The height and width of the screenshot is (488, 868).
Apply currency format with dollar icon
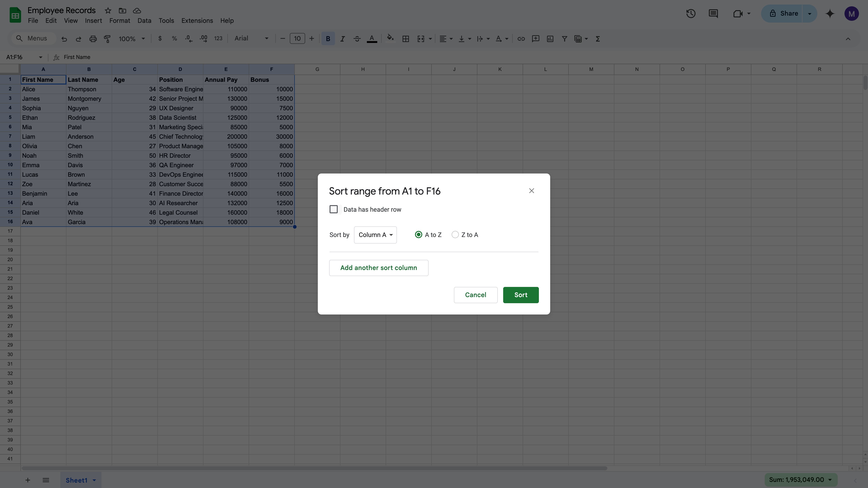[x=160, y=38]
